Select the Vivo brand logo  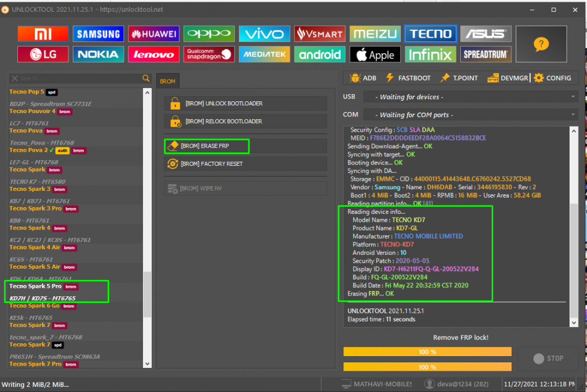click(x=264, y=34)
